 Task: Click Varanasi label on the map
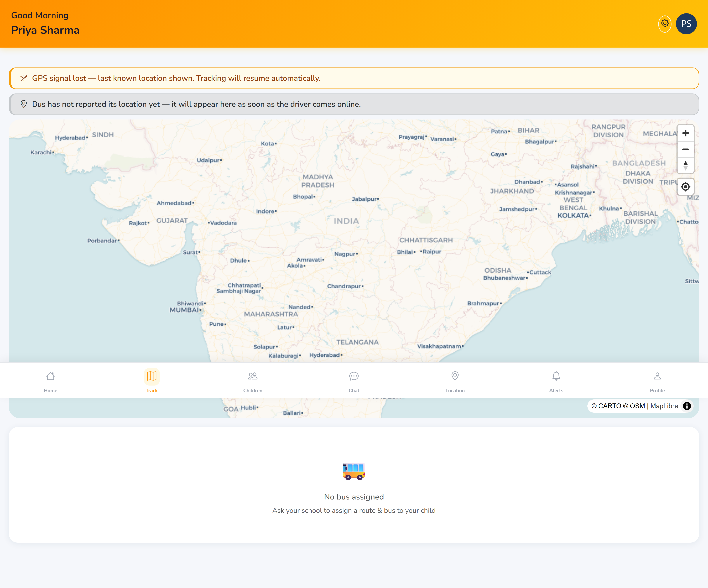point(442,139)
